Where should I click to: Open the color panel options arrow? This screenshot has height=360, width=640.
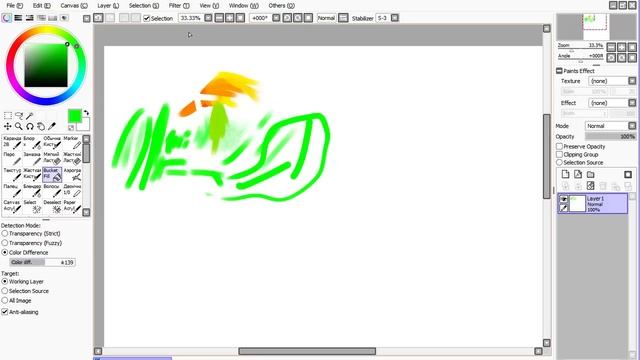coord(87,18)
